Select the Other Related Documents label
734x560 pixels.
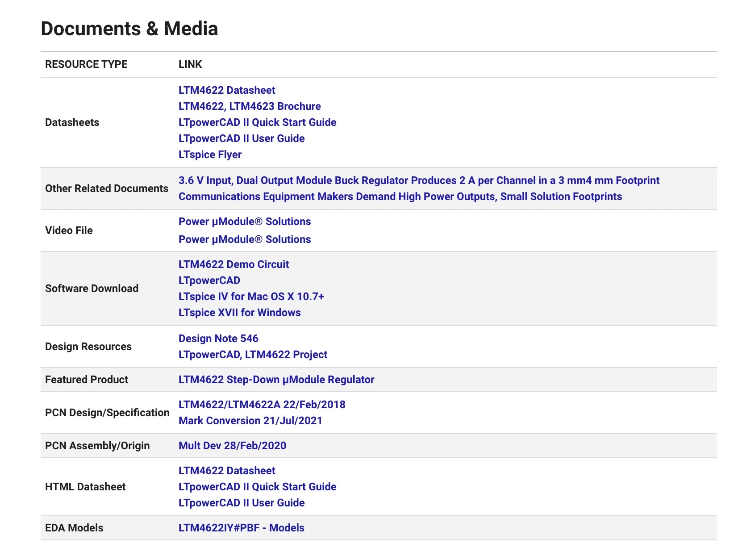[107, 188]
